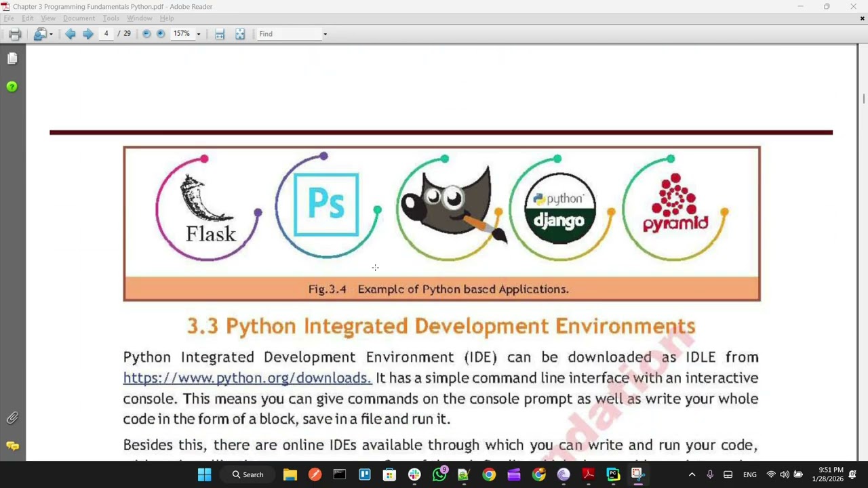Open the Edit menu
This screenshot has width=868, height=488.
pos(28,18)
